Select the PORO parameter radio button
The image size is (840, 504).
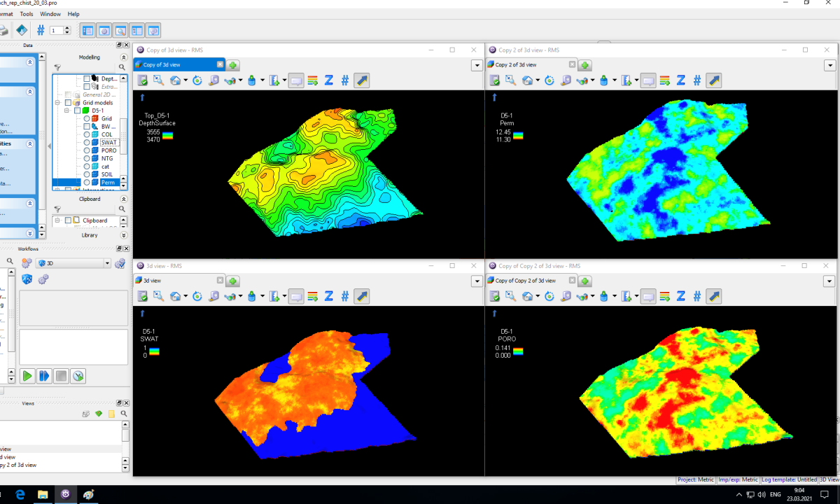[87, 150]
